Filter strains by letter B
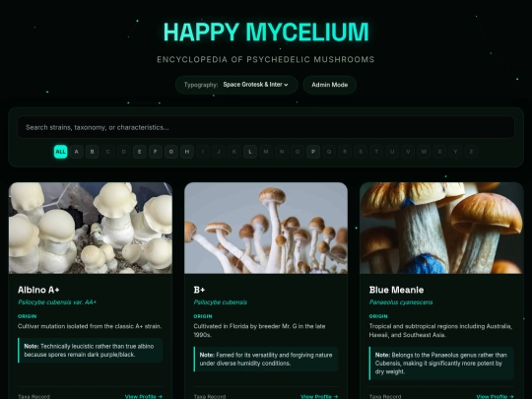This screenshot has width=532, height=399. [92, 152]
